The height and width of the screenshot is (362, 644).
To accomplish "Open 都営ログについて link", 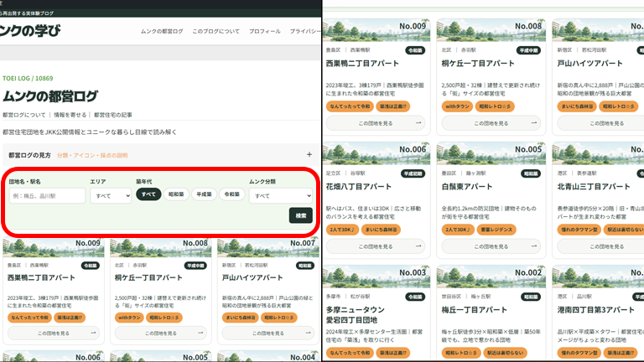I will point(23,115).
